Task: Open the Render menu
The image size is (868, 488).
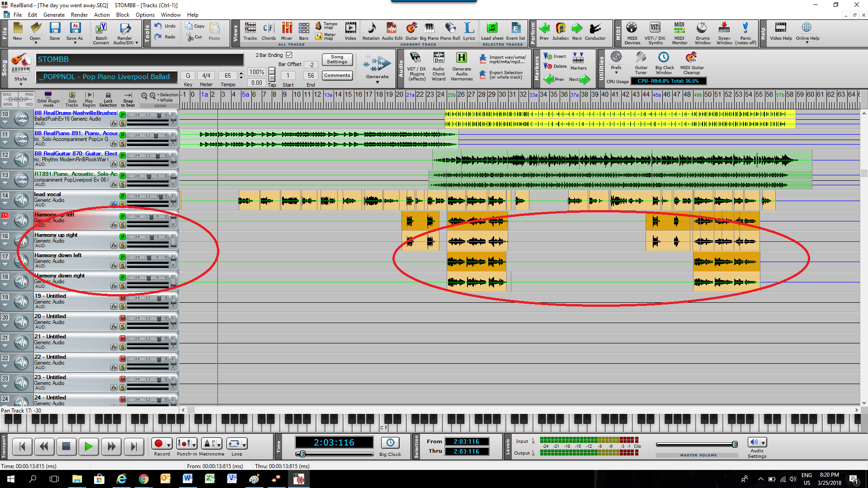Action: (80, 14)
